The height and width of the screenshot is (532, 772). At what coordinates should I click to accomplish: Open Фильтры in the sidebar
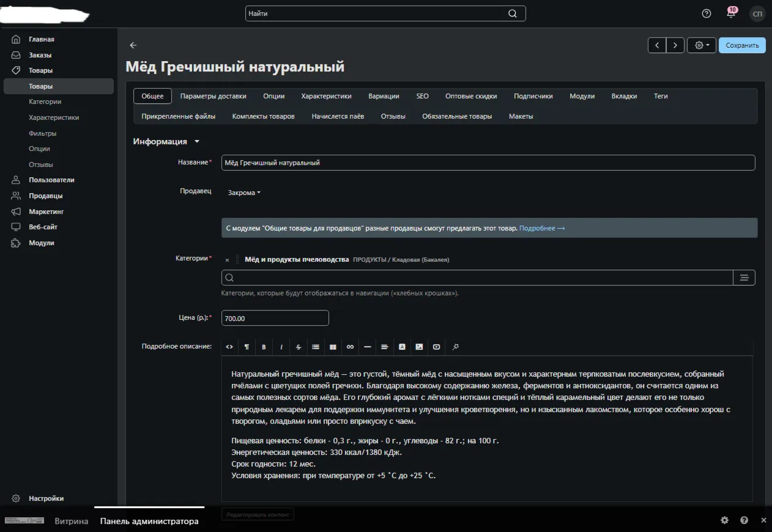pos(43,133)
